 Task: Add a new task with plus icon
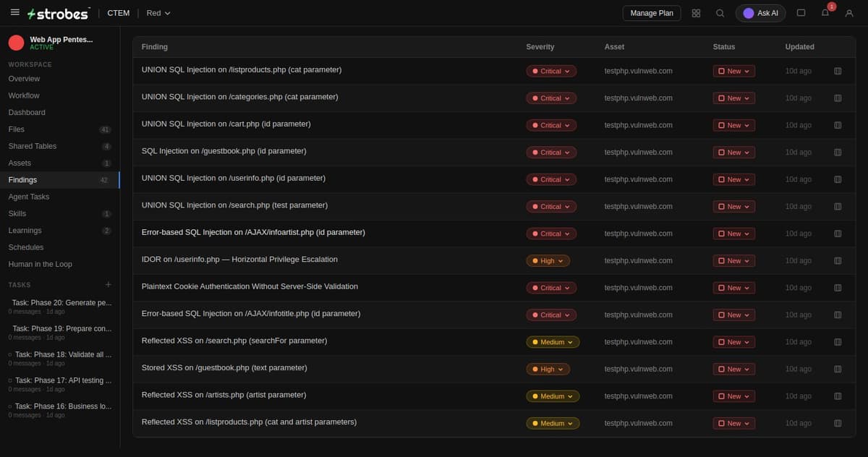click(109, 285)
